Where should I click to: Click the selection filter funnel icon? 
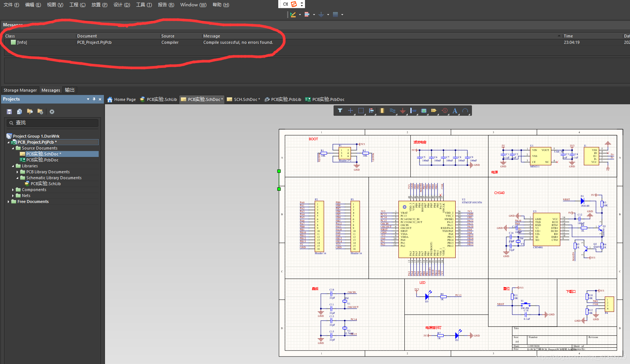[340, 111]
